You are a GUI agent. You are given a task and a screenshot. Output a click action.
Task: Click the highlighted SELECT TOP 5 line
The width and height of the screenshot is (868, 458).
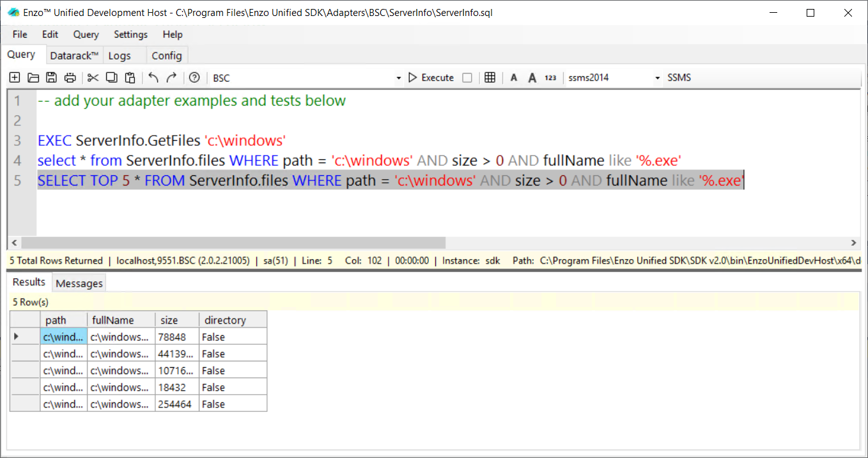tap(391, 181)
